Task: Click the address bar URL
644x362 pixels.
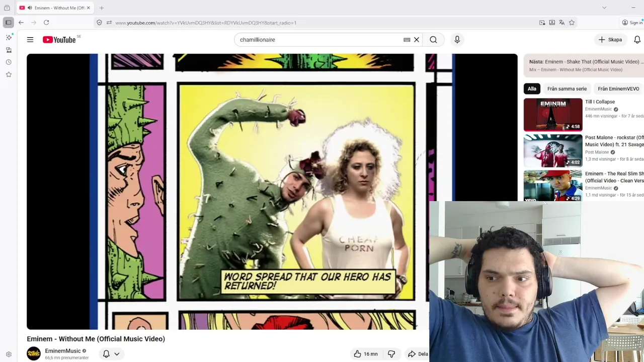Action: click(x=206, y=23)
